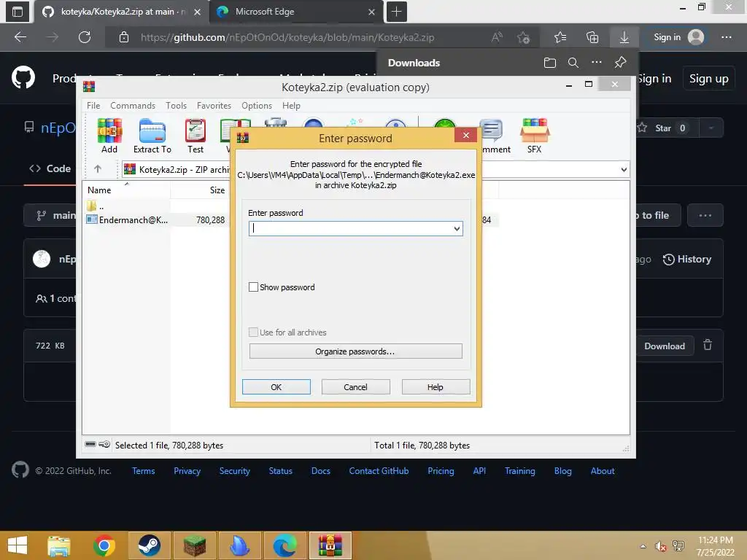Open Steam from the taskbar
The width and height of the screenshot is (747, 560).
[149, 545]
